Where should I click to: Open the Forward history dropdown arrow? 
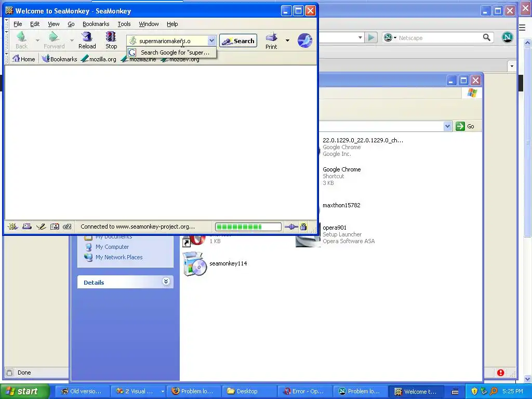(72, 41)
